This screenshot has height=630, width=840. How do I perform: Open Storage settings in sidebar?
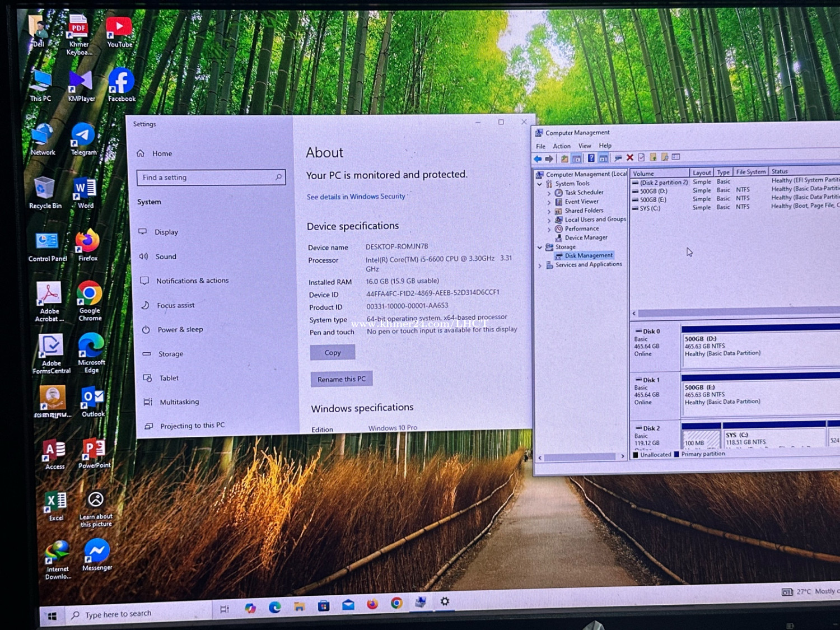[162, 354]
